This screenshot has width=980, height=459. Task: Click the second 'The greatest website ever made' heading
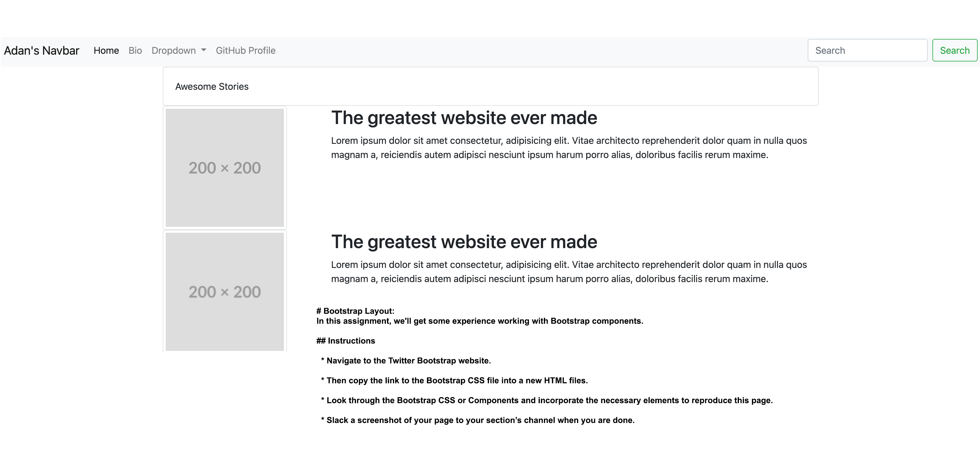(x=464, y=242)
